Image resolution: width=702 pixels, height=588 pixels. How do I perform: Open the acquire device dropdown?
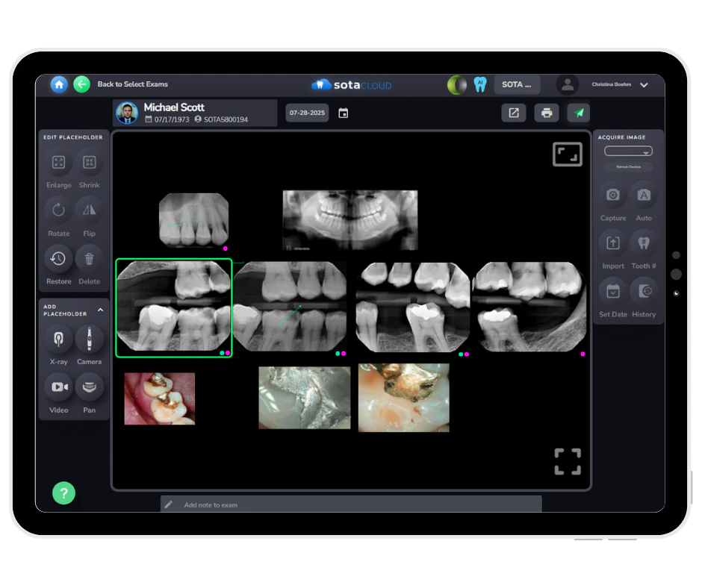tap(628, 151)
